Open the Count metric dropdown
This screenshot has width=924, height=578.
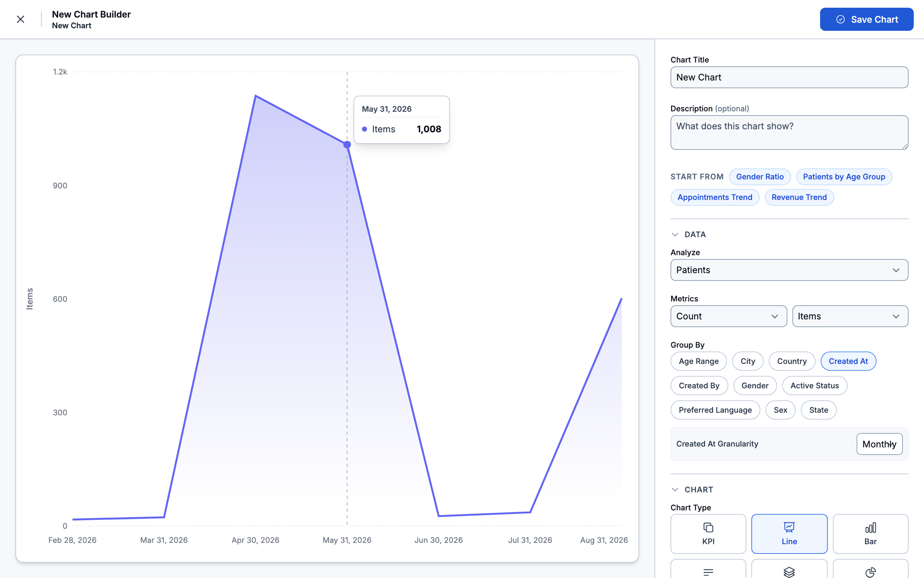tap(729, 316)
